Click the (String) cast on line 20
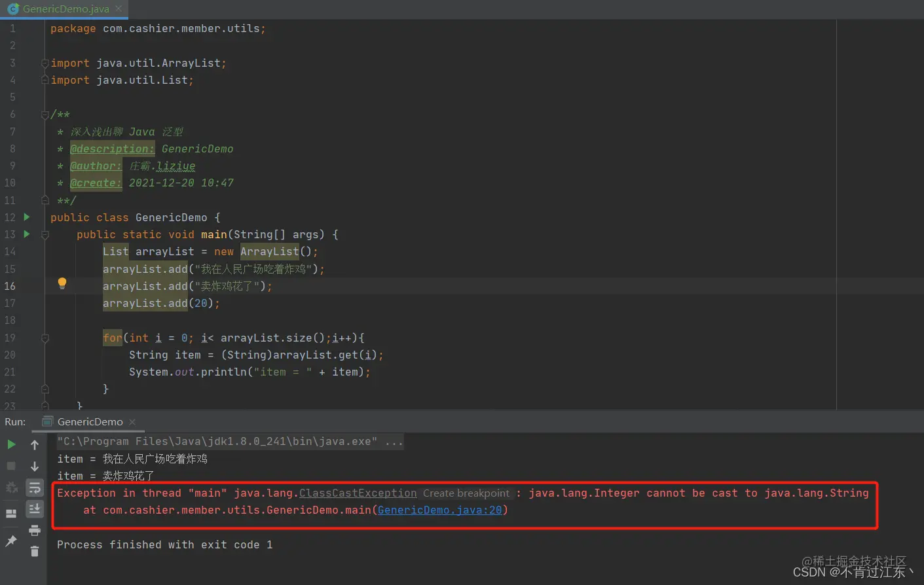This screenshot has height=585, width=924. click(x=246, y=355)
